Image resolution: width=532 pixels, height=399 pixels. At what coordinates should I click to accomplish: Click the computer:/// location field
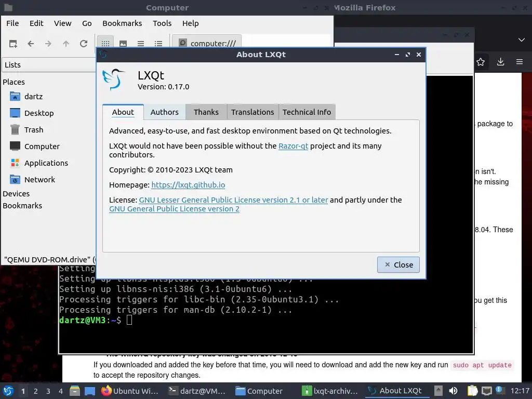click(x=213, y=44)
